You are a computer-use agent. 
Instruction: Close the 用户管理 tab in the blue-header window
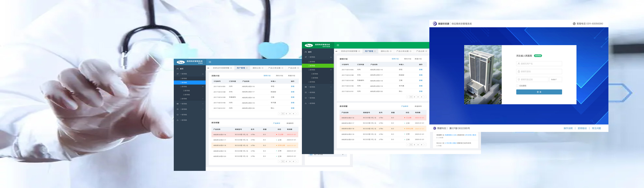(247, 68)
